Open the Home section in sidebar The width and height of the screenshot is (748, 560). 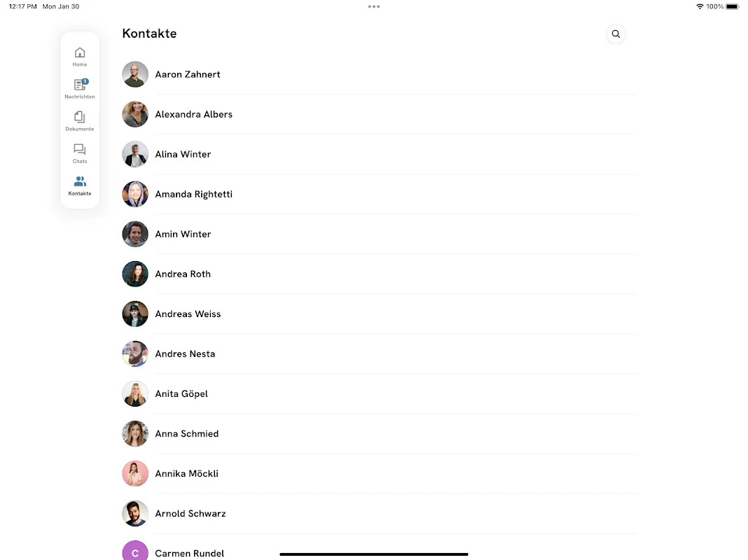(80, 57)
